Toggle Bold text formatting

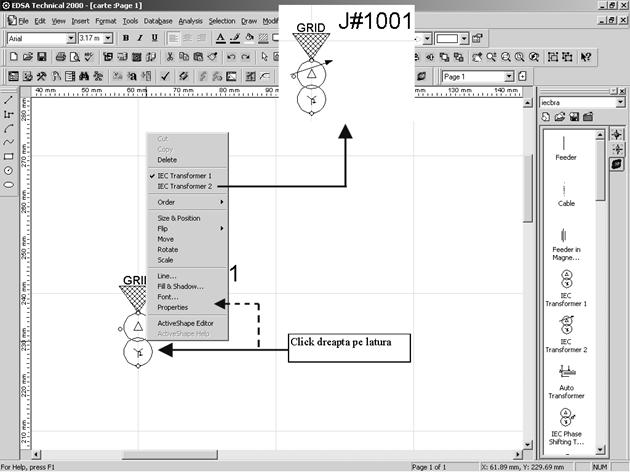click(124, 38)
